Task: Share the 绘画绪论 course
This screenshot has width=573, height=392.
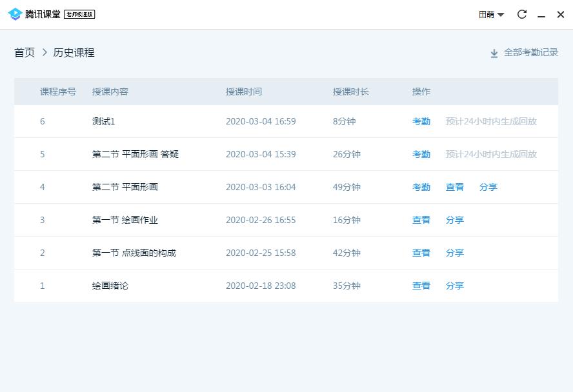Action: (x=455, y=286)
